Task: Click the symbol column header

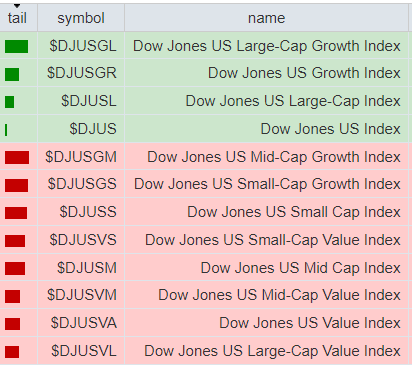Action: tap(81, 18)
